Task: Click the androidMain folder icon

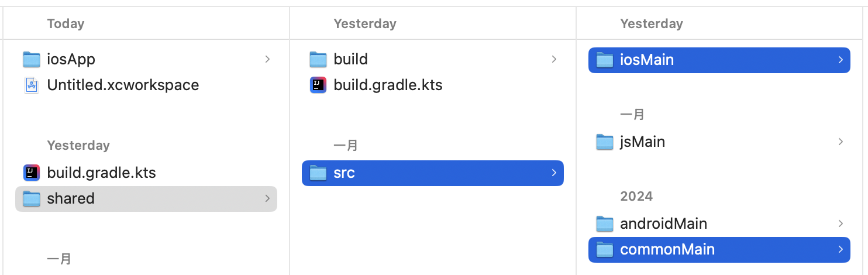Action: [604, 224]
